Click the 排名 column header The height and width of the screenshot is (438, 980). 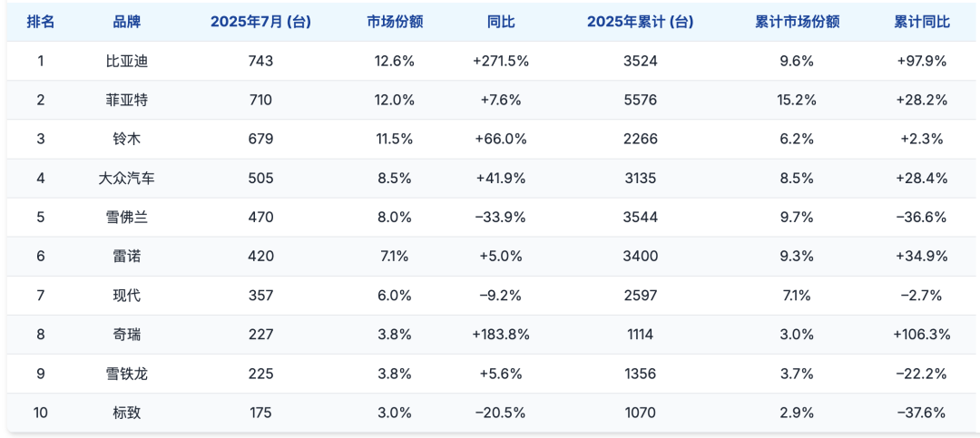pyautogui.click(x=41, y=22)
